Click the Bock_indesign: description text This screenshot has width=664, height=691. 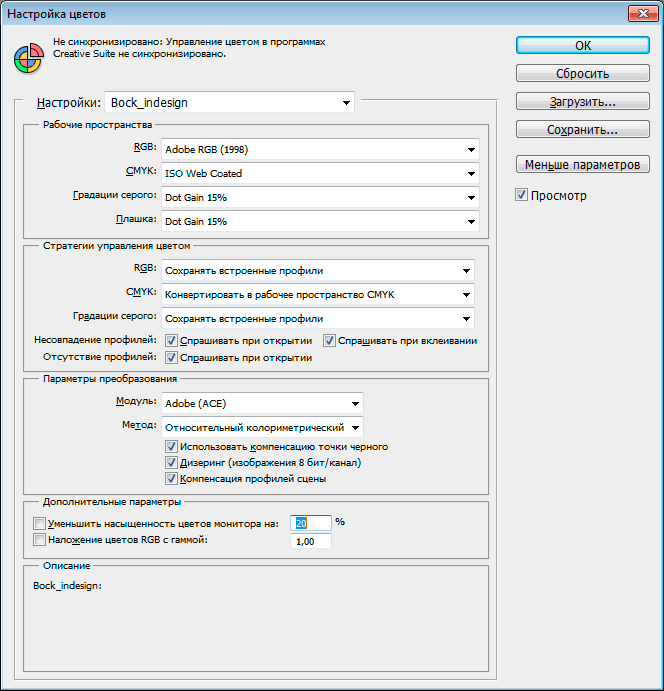tap(67, 586)
